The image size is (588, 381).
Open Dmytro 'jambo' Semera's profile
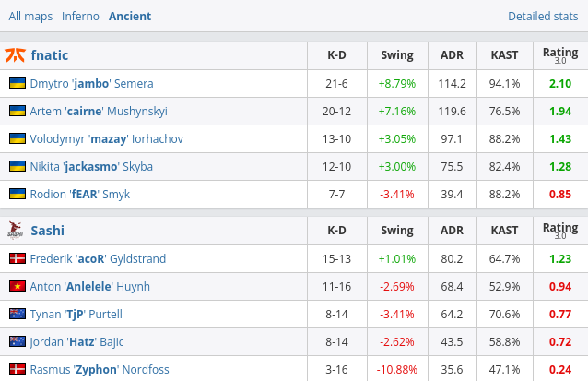coord(92,83)
